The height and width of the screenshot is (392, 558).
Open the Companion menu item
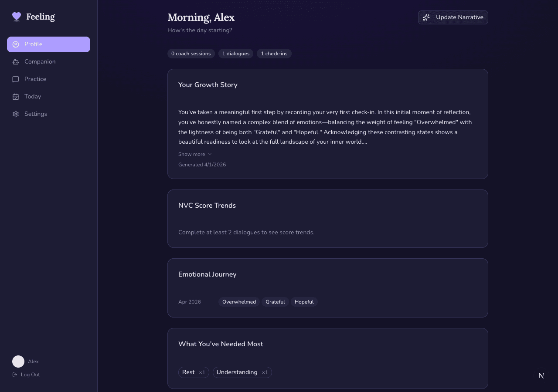click(40, 62)
